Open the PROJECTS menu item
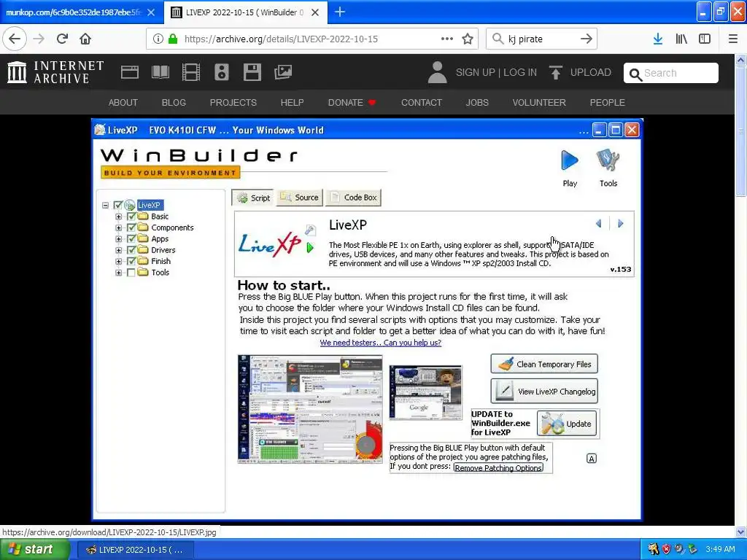Viewport: 747px width, 560px height. pos(233,102)
